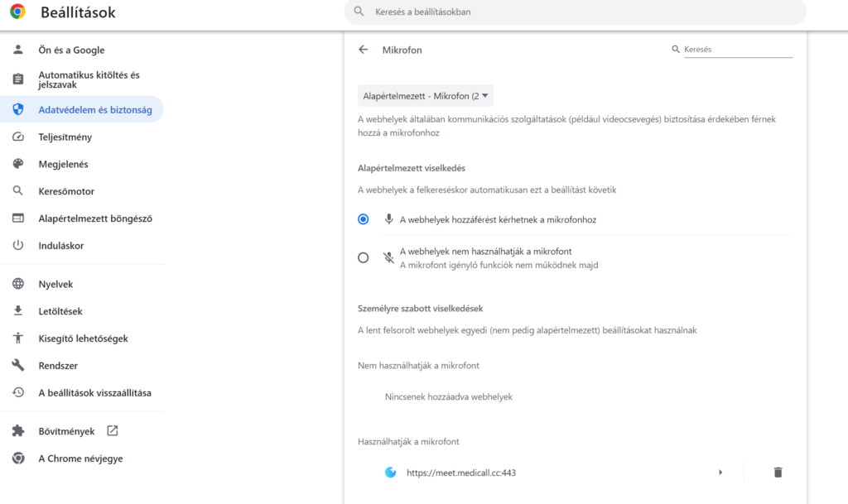
Task: Expand meet.medicall.cc site details arrow
Action: point(720,472)
